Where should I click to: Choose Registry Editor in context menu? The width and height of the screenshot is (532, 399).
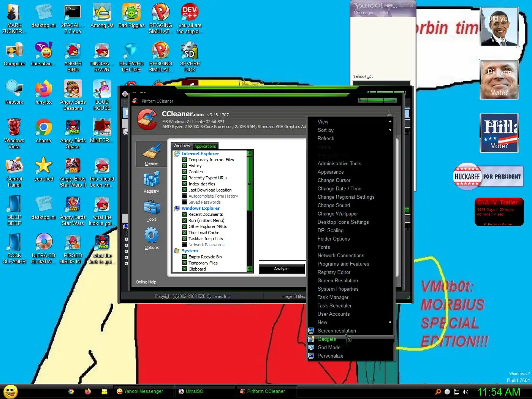click(x=350, y=272)
